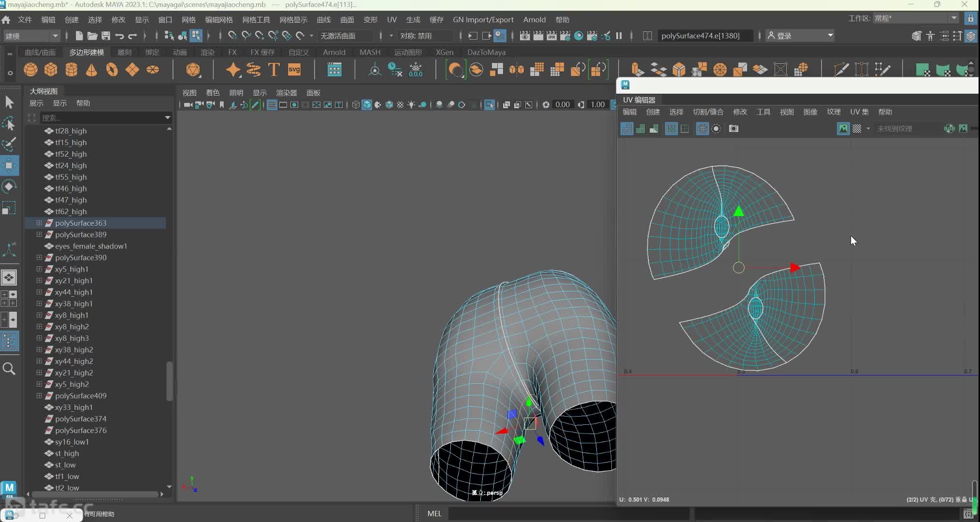This screenshot has width=980, height=522.
Task: Open the outliner 展示 menu
Action: 36,103
